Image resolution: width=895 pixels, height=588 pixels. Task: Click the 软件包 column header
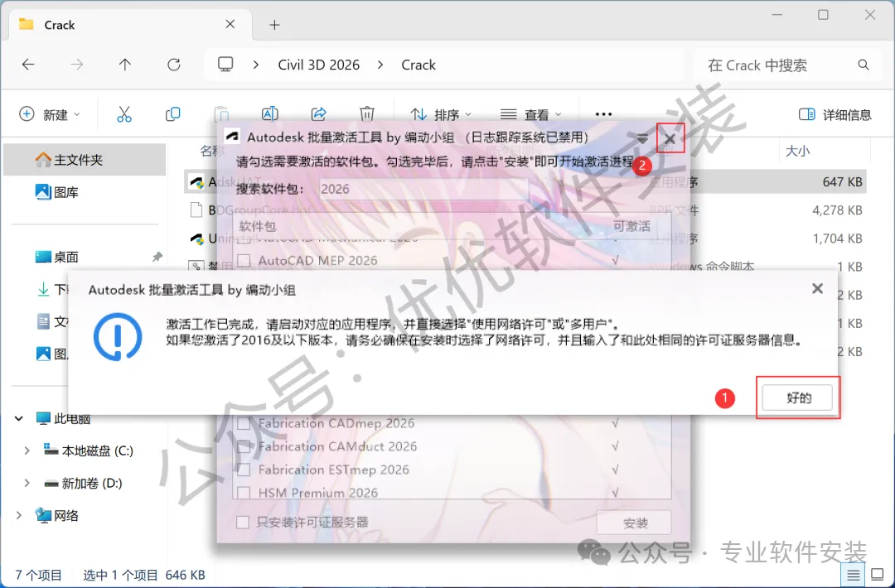[258, 226]
